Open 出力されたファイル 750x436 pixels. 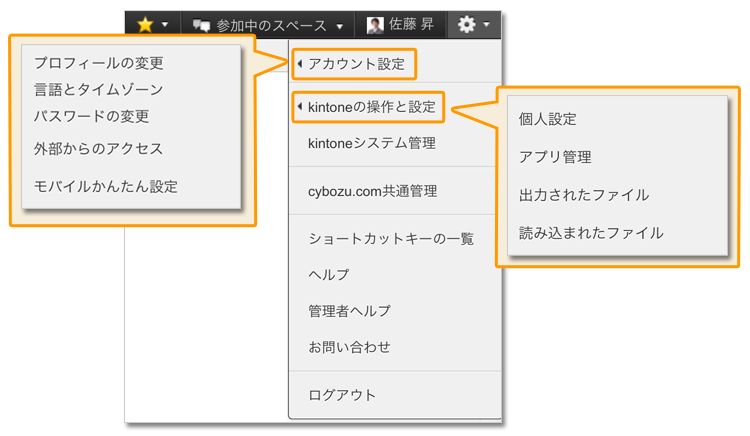click(x=584, y=195)
